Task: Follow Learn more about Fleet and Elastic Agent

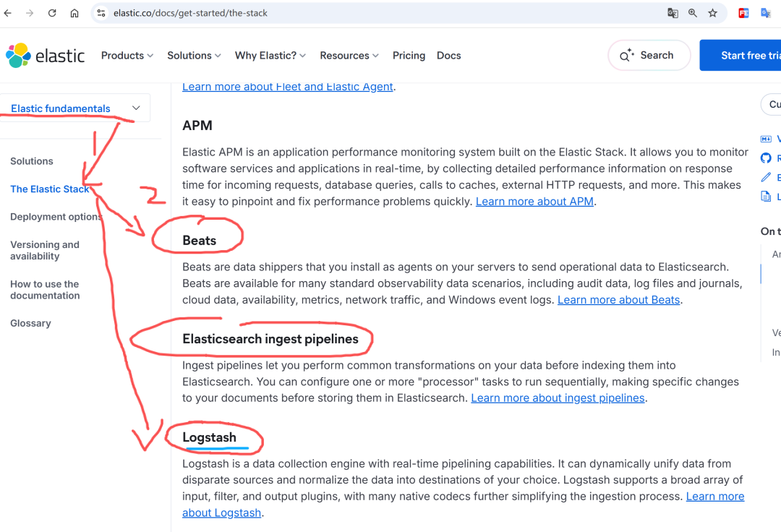Action: point(287,87)
